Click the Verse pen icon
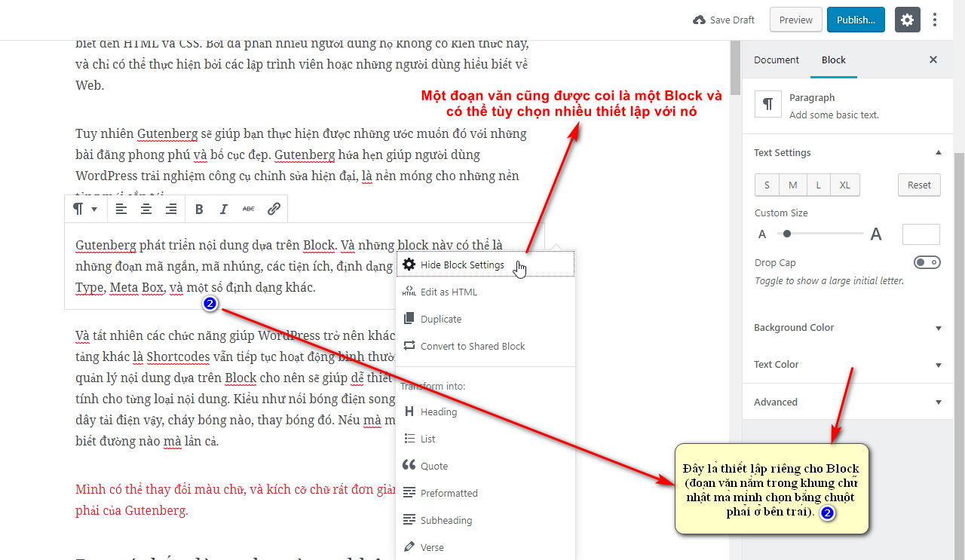This screenshot has width=965, height=560. [x=409, y=547]
